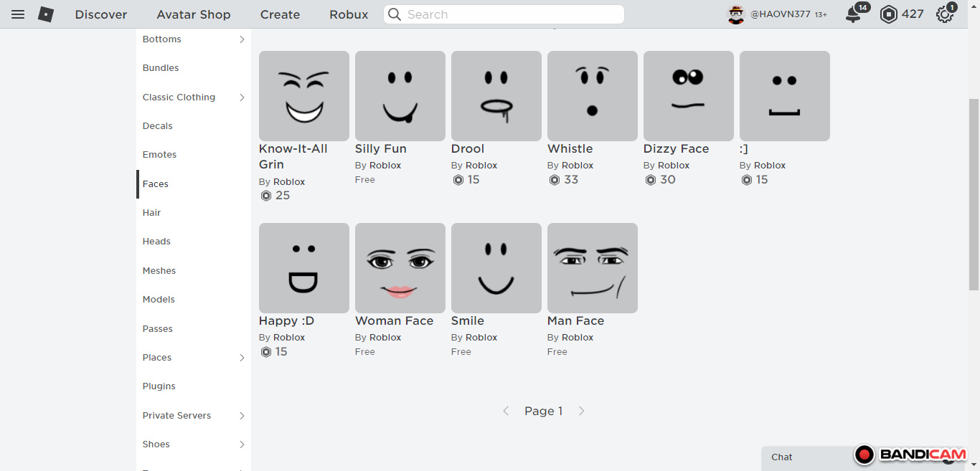The image size is (980, 471).
Task: Expand the Private Servers category
Action: coord(242,416)
